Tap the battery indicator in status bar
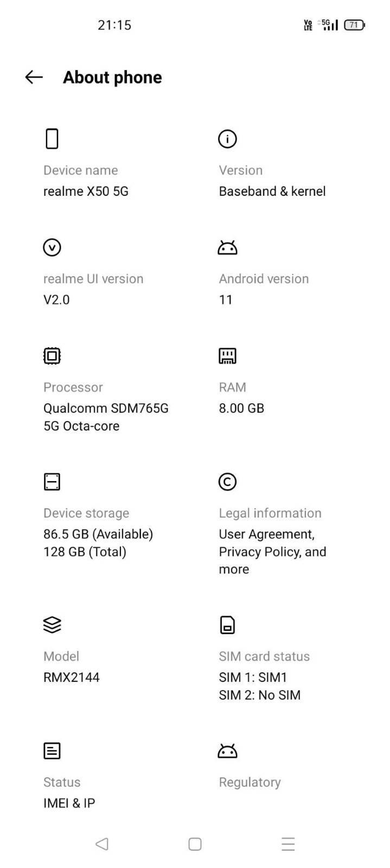The width and height of the screenshot is (390, 868). [354, 25]
